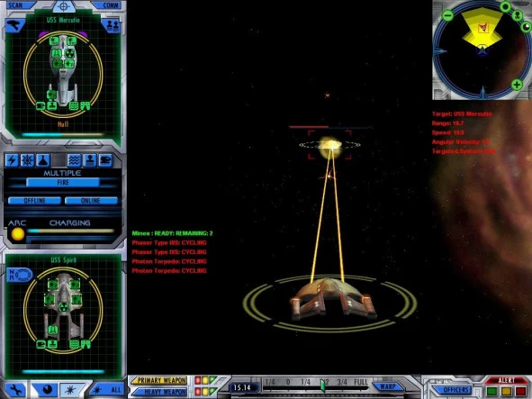The width and height of the screenshot is (532, 399).
Task: Open the starburst weapons tab
Action: tap(70, 389)
